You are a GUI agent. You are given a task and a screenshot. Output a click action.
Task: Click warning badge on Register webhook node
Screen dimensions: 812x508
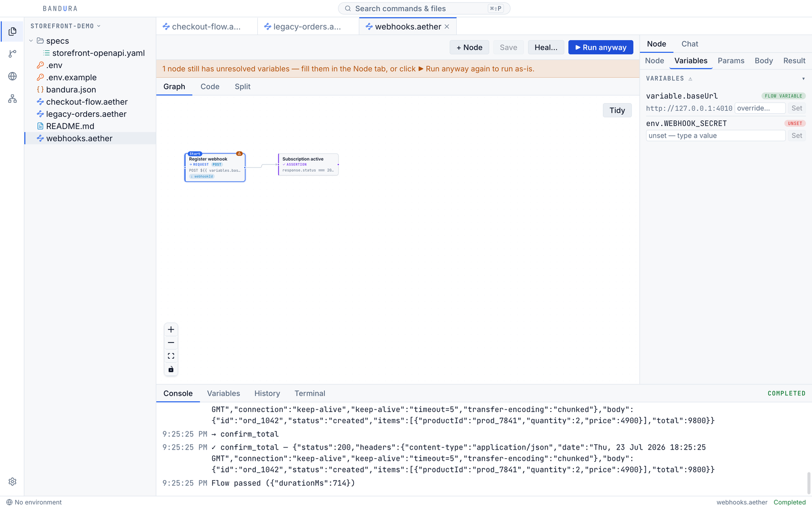[239, 153]
